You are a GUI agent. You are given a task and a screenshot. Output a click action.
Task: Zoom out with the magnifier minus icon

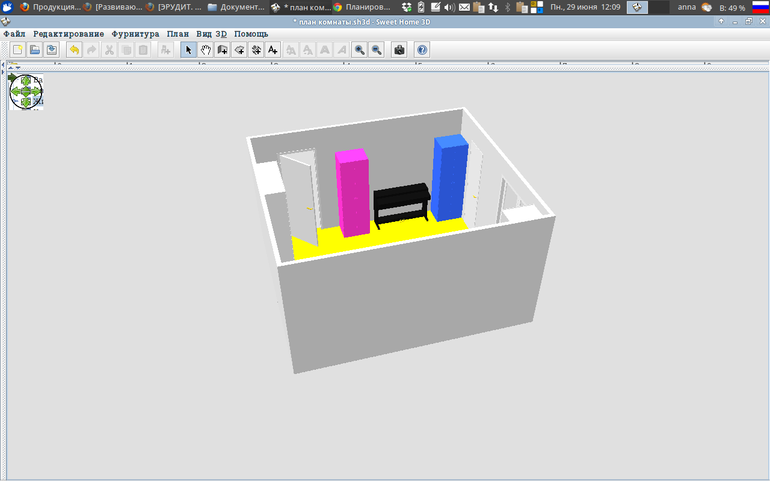(x=376, y=49)
